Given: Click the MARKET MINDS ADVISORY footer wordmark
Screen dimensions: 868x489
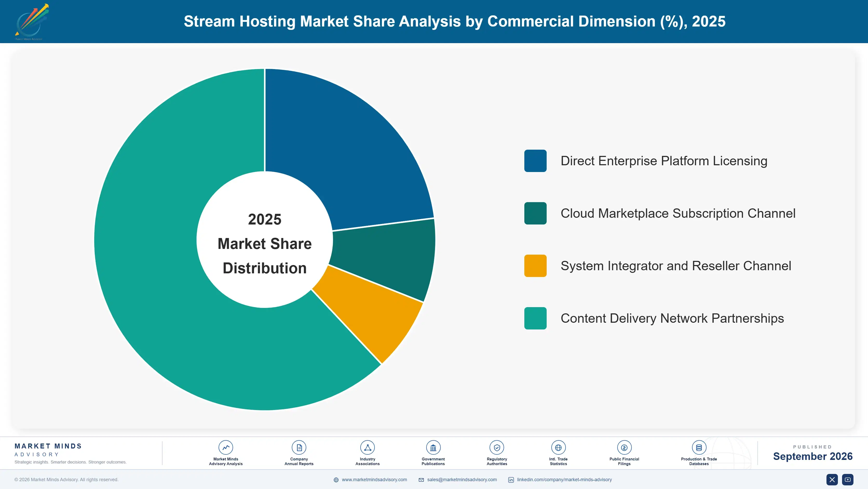Looking at the screenshot, I should (x=48, y=450).
